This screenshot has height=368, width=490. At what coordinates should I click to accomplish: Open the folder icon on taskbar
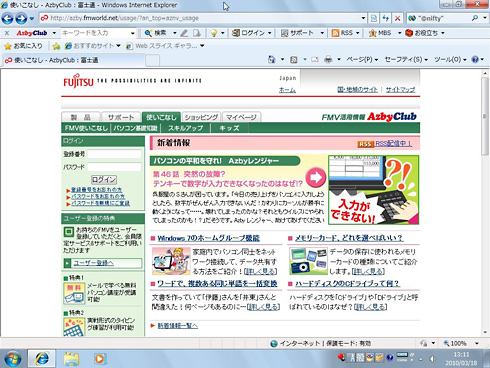tap(71, 359)
